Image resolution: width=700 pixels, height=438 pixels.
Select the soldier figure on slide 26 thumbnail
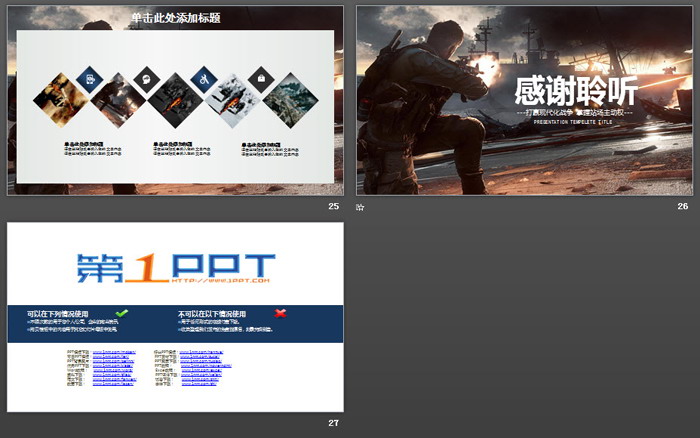click(x=424, y=107)
